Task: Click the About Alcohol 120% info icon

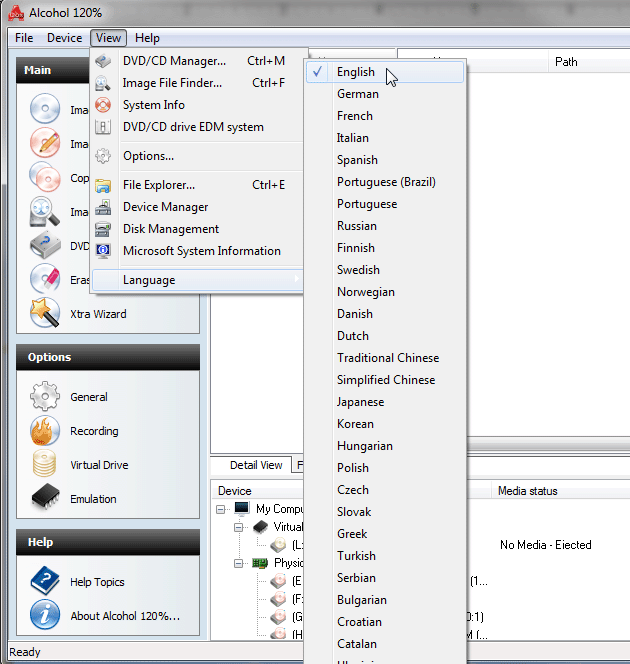Action: pos(45,615)
